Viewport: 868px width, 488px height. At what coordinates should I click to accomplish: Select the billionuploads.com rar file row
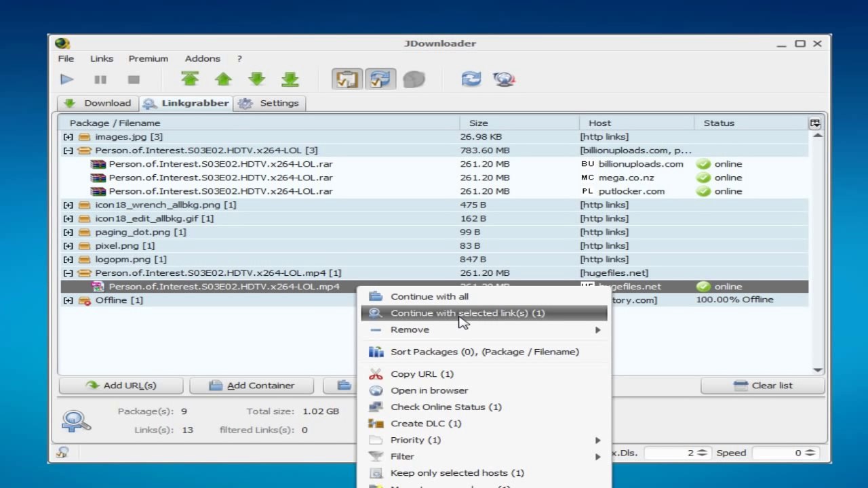[x=434, y=164]
